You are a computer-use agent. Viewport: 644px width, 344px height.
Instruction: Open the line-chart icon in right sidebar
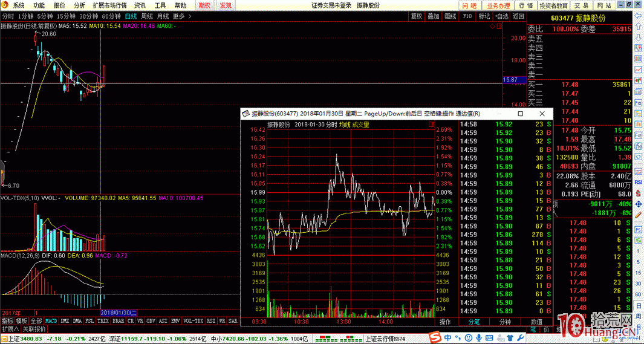click(x=639, y=70)
